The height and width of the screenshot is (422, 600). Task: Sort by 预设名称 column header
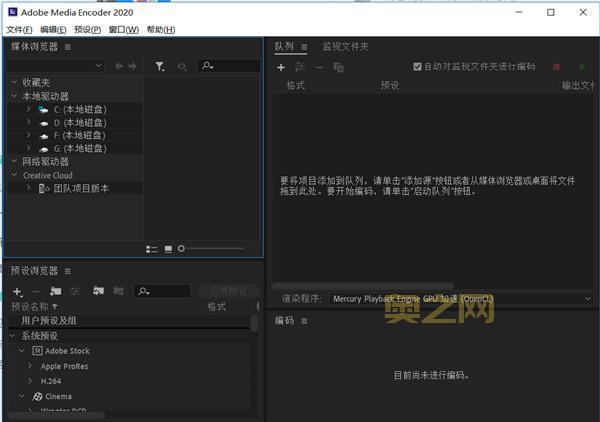coord(34,306)
